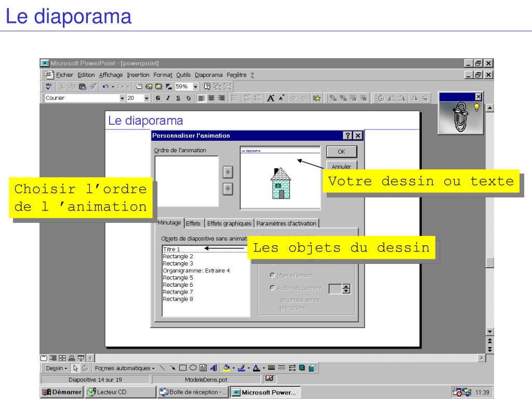Click the Office Assistant help icon
Image resolution: width=532 pixels, height=399 pixels.
pyautogui.click(x=207, y=87)
